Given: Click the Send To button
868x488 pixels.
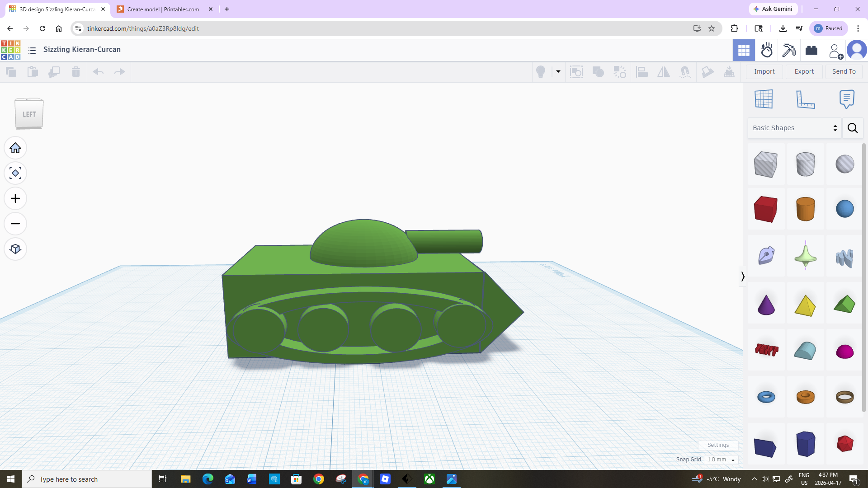Looking at the screenshot, I should point(844,71).
